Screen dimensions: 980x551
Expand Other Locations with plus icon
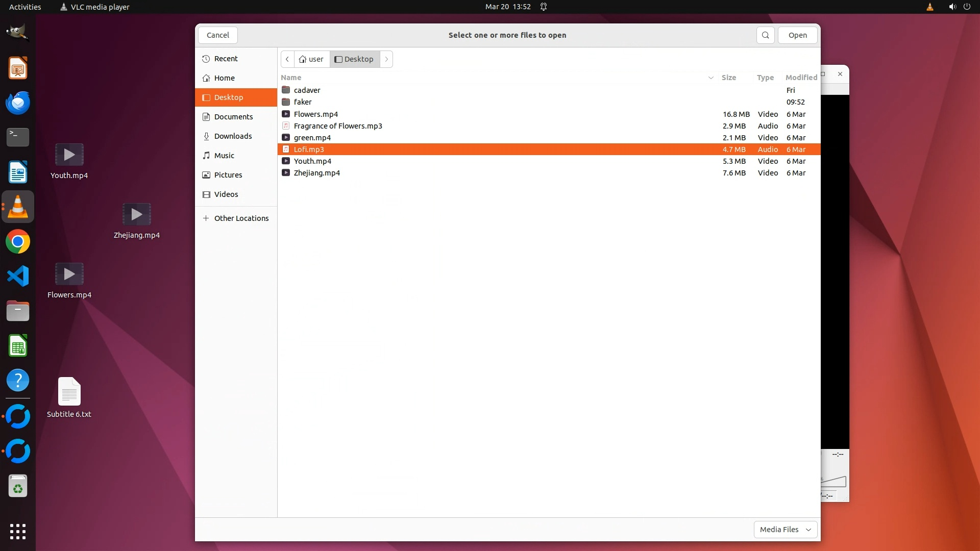pos(206,218)
